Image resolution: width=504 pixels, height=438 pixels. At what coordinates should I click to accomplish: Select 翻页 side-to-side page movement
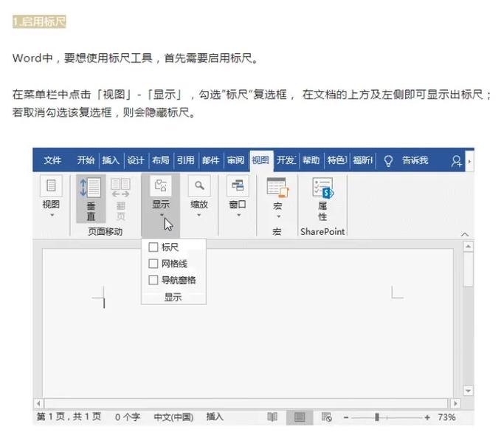pyautogui.click(x=120, y=199)
